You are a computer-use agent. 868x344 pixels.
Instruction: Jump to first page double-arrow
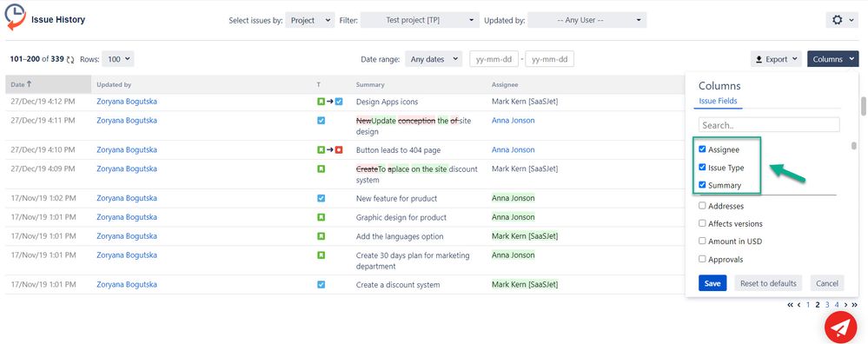(x=790, y=305)
